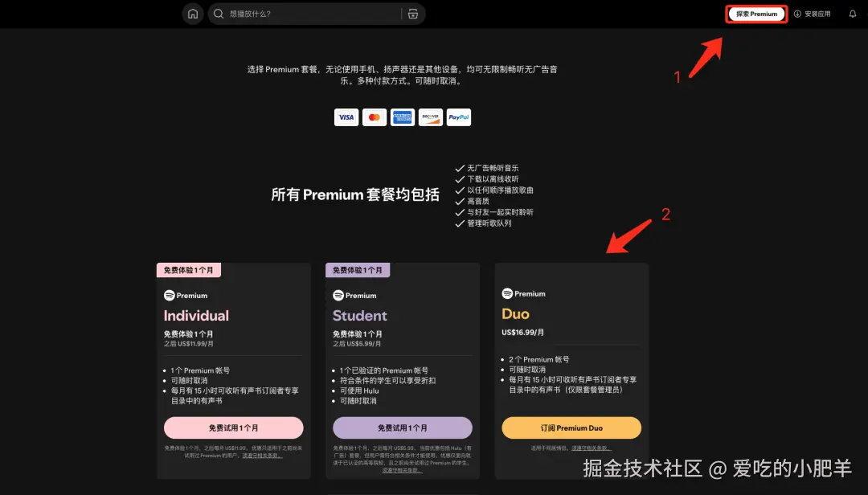Click the browse icon inside the search bar
This screenshot has height=495, width=868.
413,14
